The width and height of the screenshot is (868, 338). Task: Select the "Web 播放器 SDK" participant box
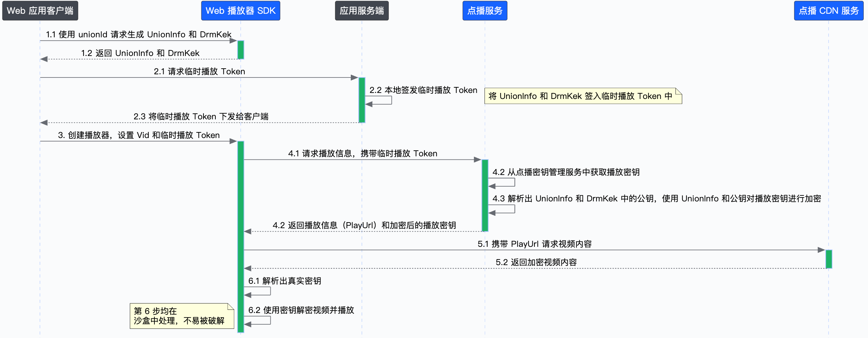click(240, 11)
